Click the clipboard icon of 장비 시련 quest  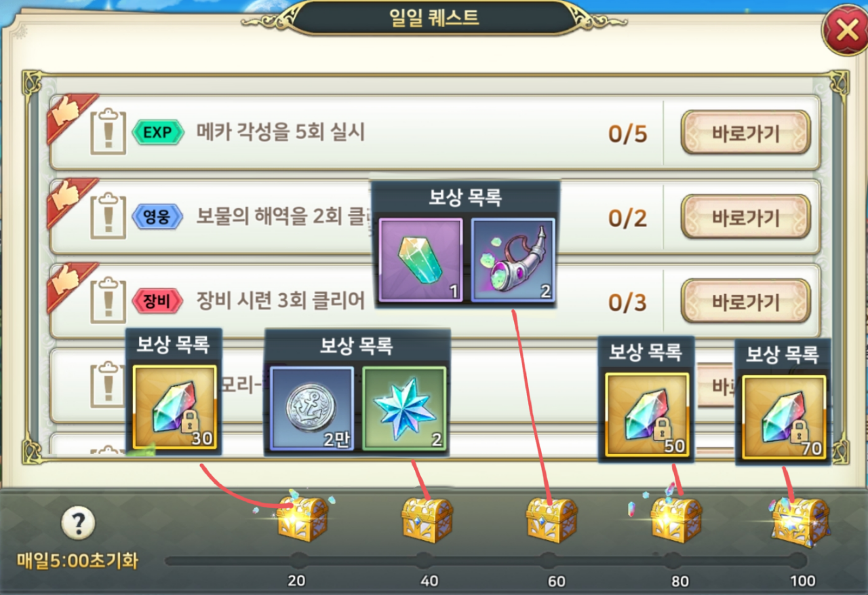pos(107,301)
